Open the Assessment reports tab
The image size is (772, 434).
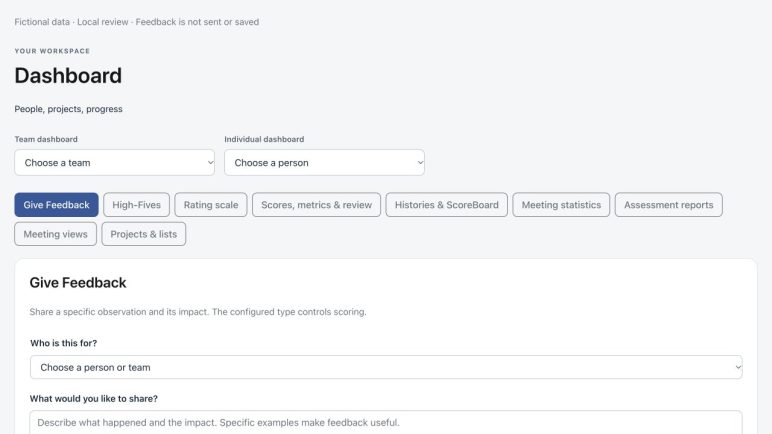(x=669, y=205)
